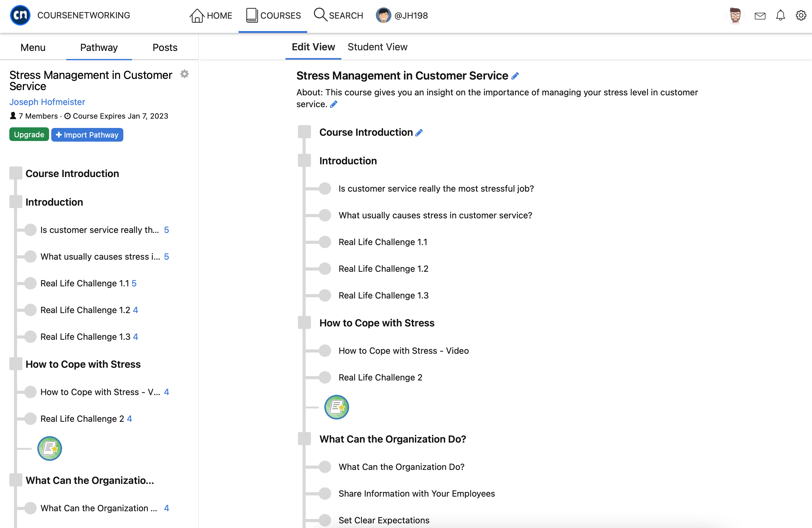Screen dimensions: 812x528
Task: Switch to the Pathway tab
Action: (x=99, y=48)
